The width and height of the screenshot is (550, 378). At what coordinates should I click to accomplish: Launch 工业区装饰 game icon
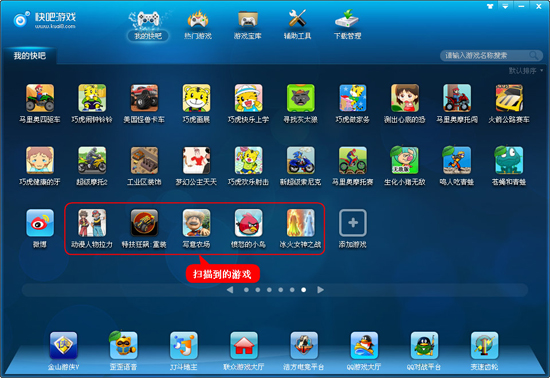(144, 161)
